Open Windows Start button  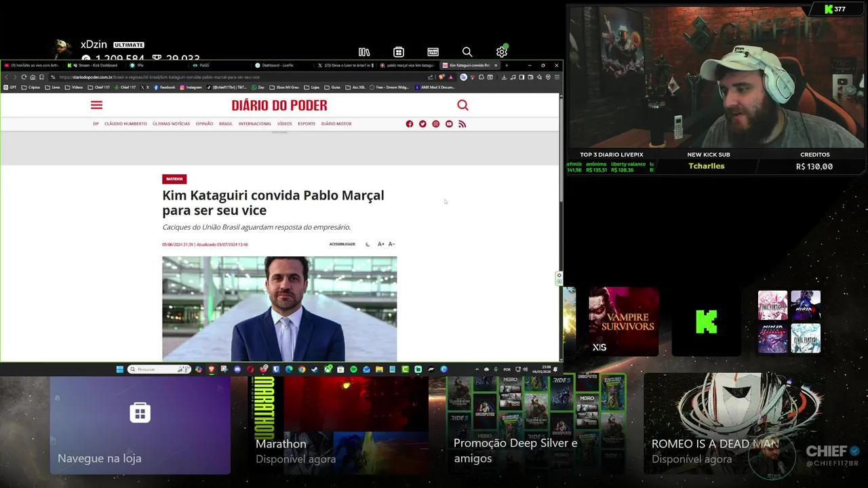pyautogui.click(x=120, y=369)
